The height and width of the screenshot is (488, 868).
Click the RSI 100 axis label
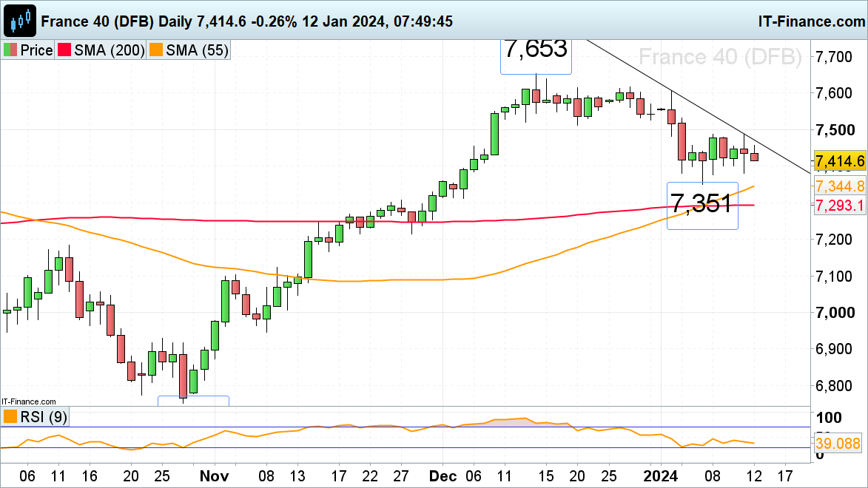click(830, 418)
